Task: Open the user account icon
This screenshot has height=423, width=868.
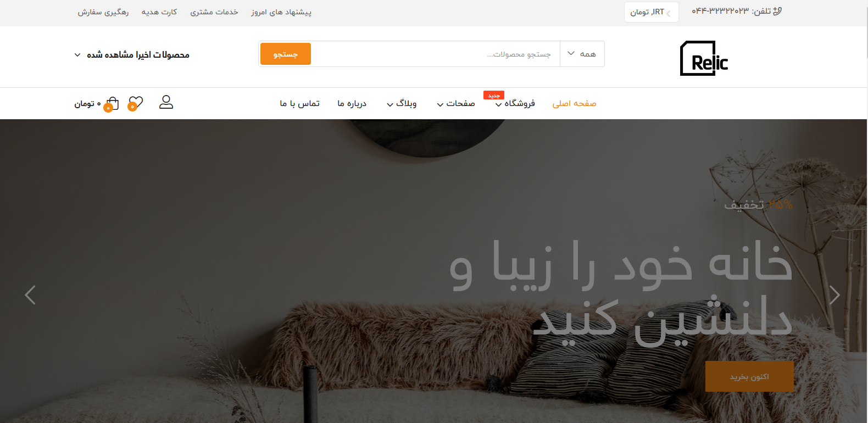Action: pyautogui.click(x=166, y=102)
